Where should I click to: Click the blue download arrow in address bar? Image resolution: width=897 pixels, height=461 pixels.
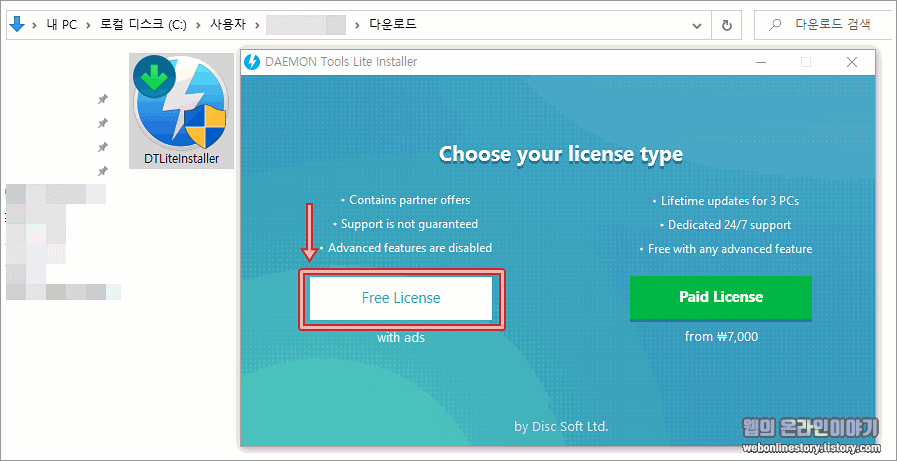point(18,24)
